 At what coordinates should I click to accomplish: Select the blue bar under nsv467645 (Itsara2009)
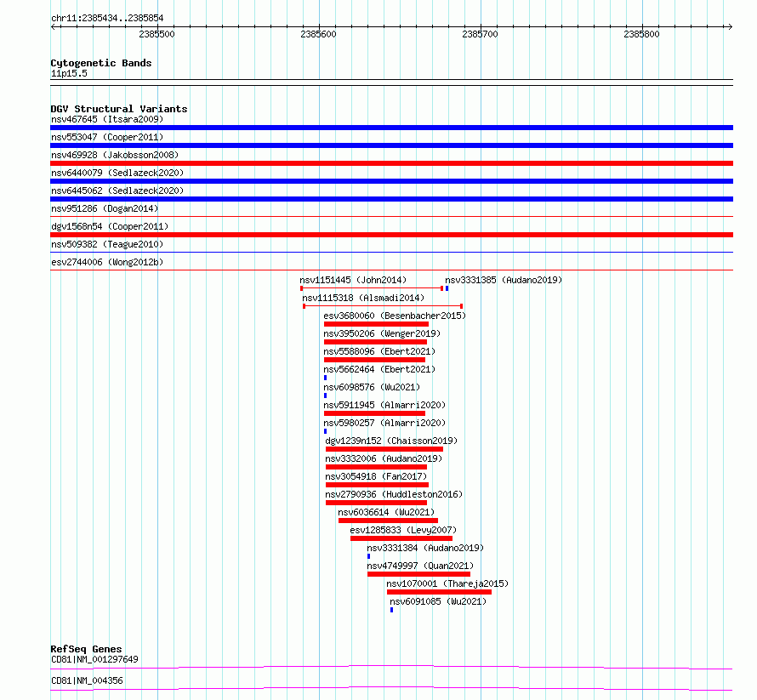(391, 128)
